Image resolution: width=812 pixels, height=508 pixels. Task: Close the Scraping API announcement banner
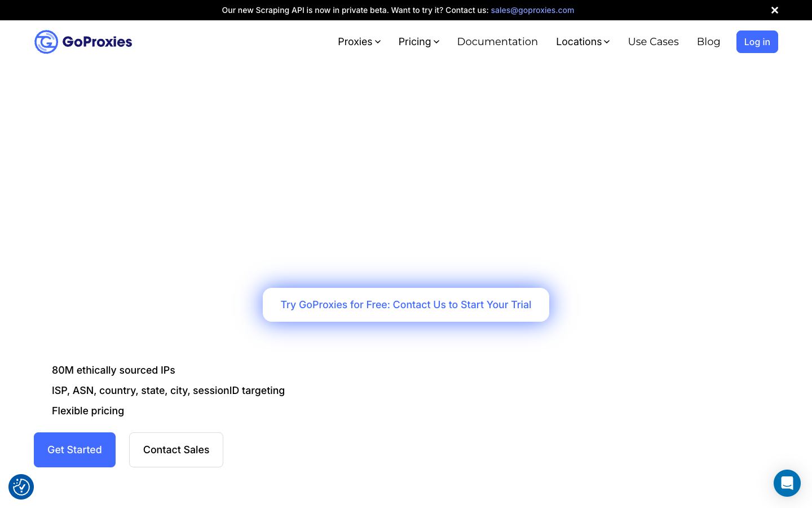pos(775,10)
